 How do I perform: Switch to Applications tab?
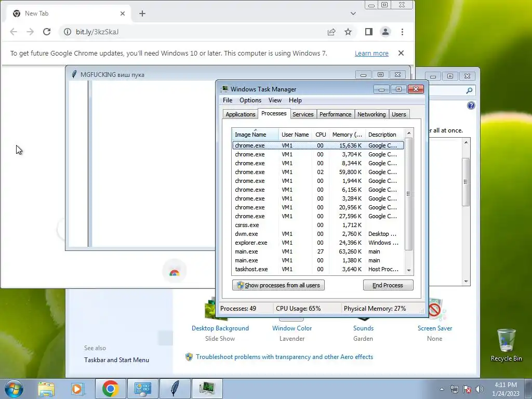click(240, 114)
